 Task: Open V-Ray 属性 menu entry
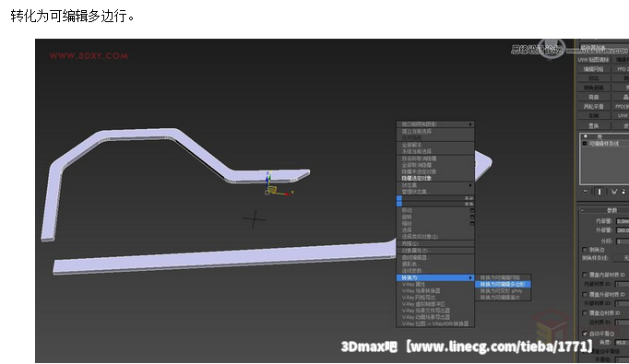click(x=435, y=284)
